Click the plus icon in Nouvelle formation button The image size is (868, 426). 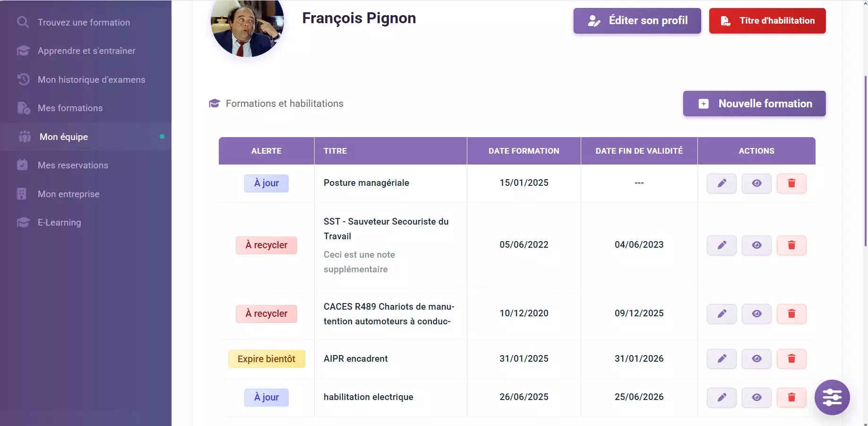[x=703, y=104]
